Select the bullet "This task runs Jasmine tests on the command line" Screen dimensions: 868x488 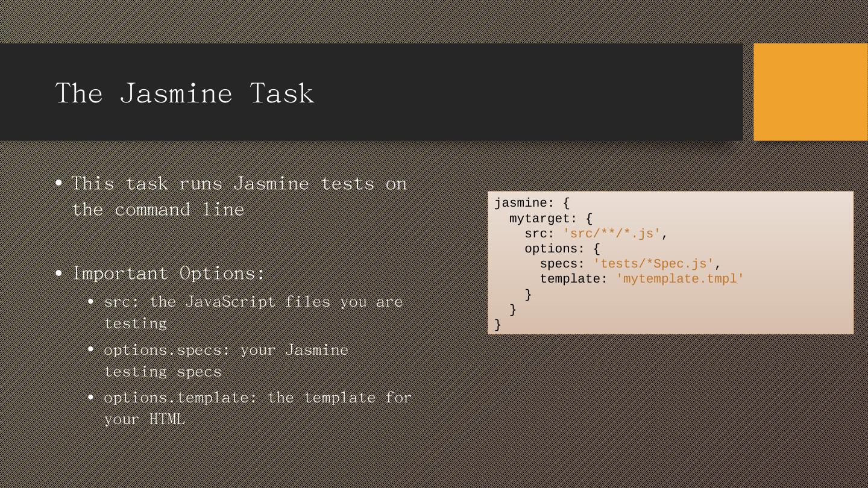[x=239, y=196]
